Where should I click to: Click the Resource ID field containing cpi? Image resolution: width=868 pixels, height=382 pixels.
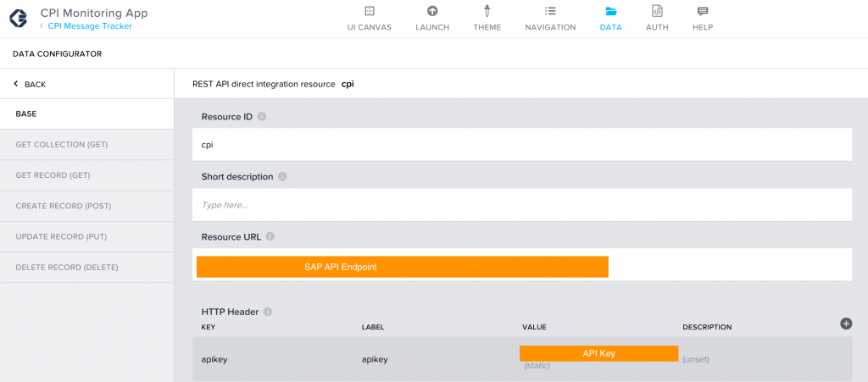click(522, 145)
